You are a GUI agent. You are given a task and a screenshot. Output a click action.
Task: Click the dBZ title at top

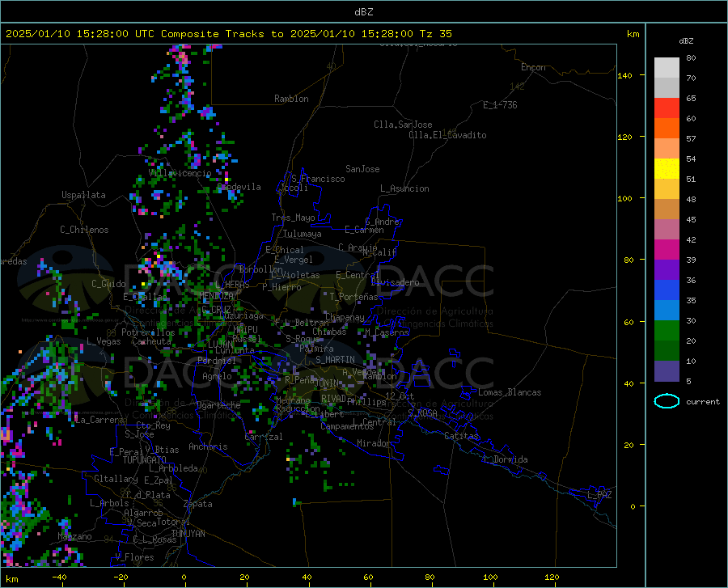pyautogui.click(x=363, y=12)
